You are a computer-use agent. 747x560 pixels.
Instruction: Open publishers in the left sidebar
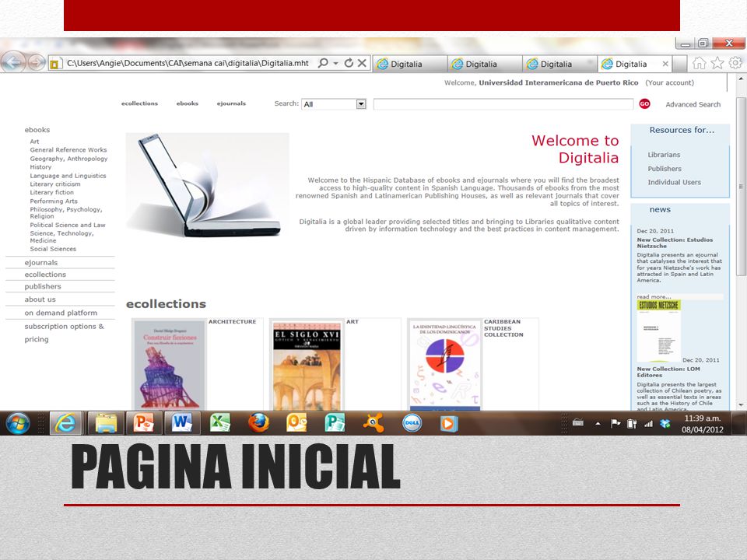click(43, 286)
